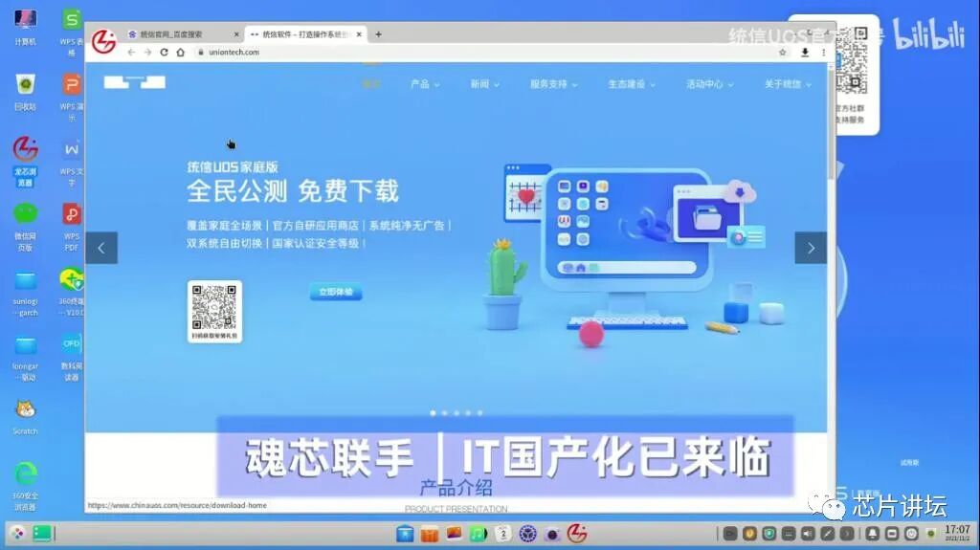Viewport: 980px width, 550px height.
Task: Open the notification bell tray icon
Action: pyautogui.click(x=873, y=534)
